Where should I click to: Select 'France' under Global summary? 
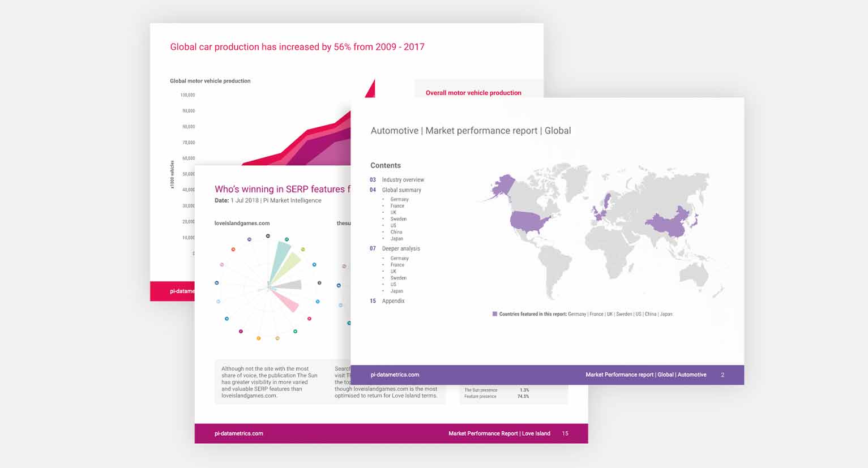[397, 206]
